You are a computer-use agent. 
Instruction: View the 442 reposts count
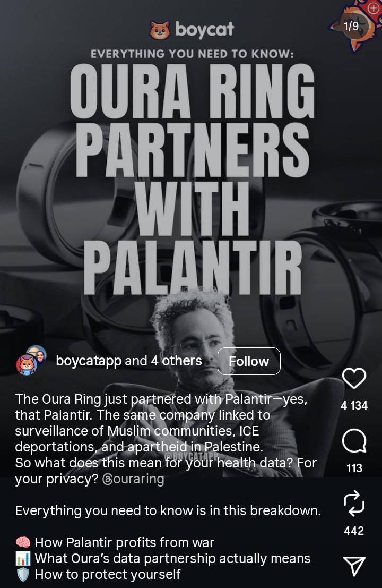354,531
